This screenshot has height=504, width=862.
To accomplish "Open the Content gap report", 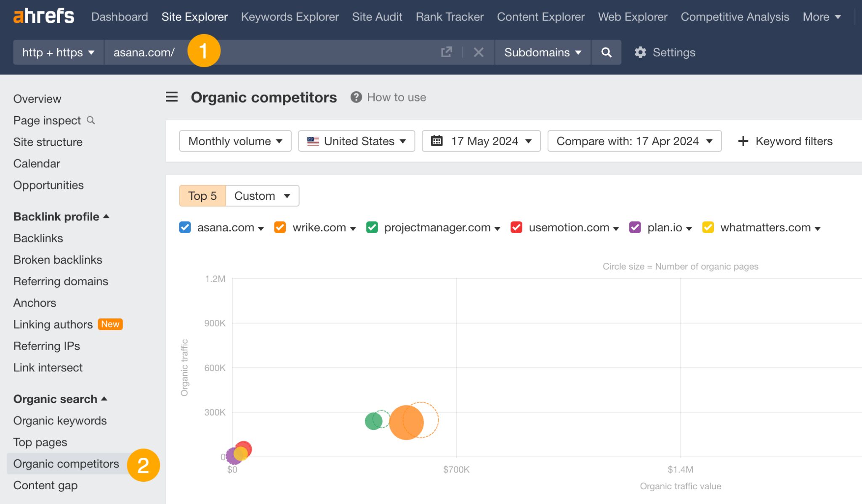I will [x=45, y=485].
